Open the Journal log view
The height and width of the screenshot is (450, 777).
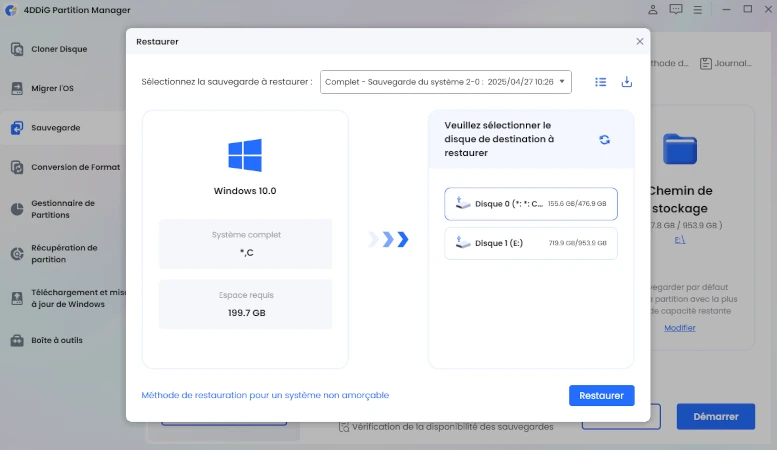(x=726, y=63)
